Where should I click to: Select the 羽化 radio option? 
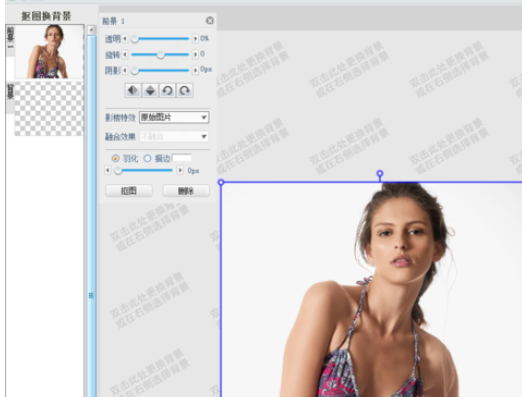click(x=115, y=158)
